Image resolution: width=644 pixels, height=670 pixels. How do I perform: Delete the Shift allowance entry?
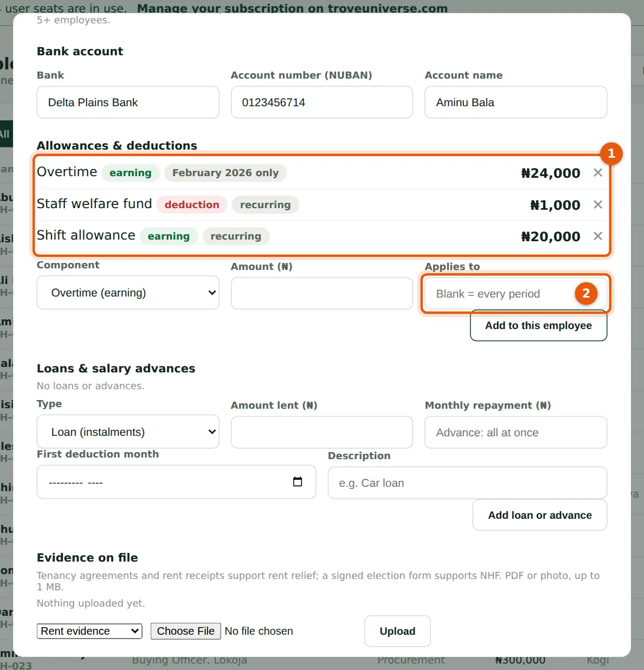coord(598,236)
